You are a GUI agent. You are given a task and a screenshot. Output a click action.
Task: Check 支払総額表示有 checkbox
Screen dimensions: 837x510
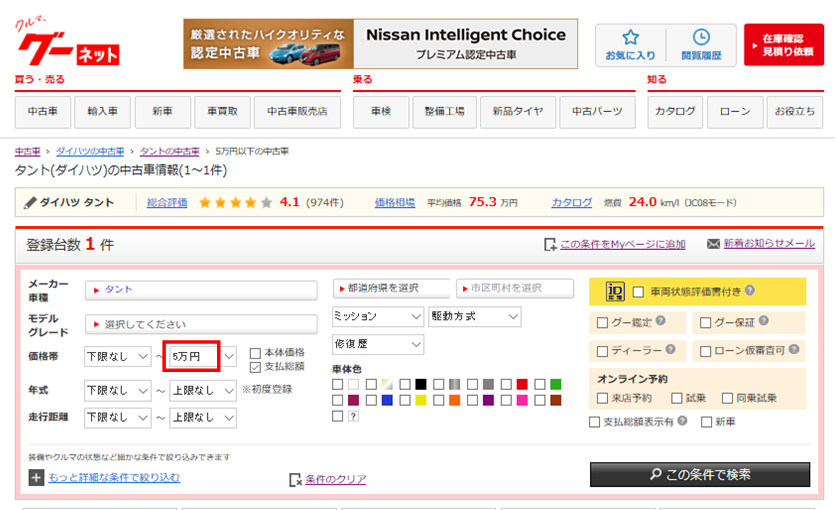594,422
